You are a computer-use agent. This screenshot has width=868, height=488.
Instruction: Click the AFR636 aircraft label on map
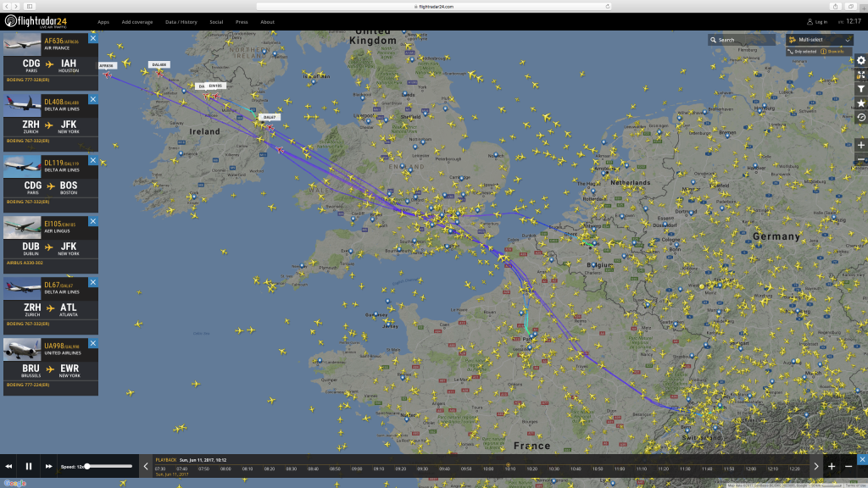[x=107, y=65]
